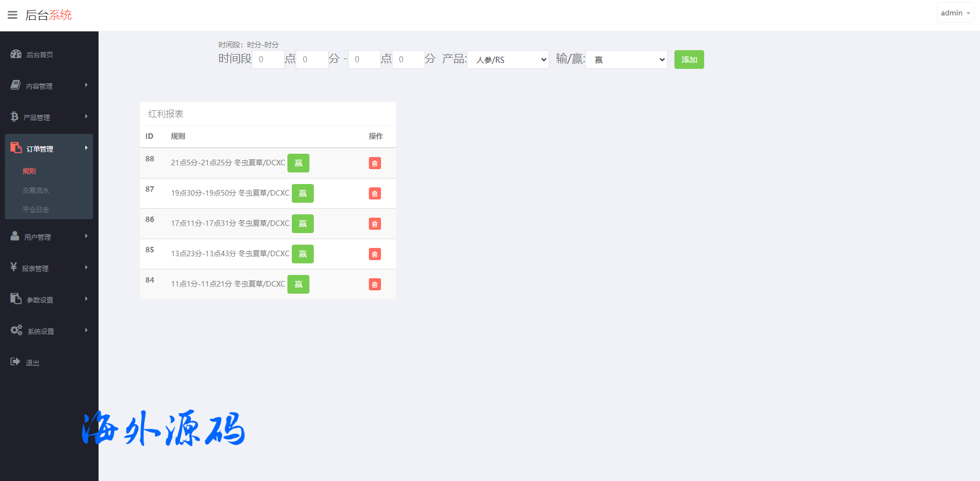Focus the first start hour input field
Screen dimensions: 980x481
[x=268, y=60]
